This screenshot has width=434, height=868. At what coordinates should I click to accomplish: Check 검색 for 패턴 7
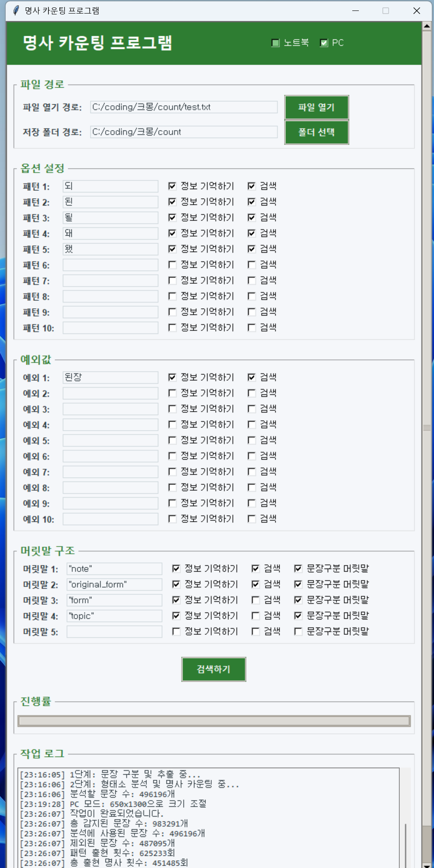[251, 280]
